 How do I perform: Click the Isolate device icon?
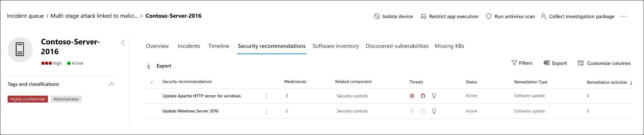pos(377,16)
